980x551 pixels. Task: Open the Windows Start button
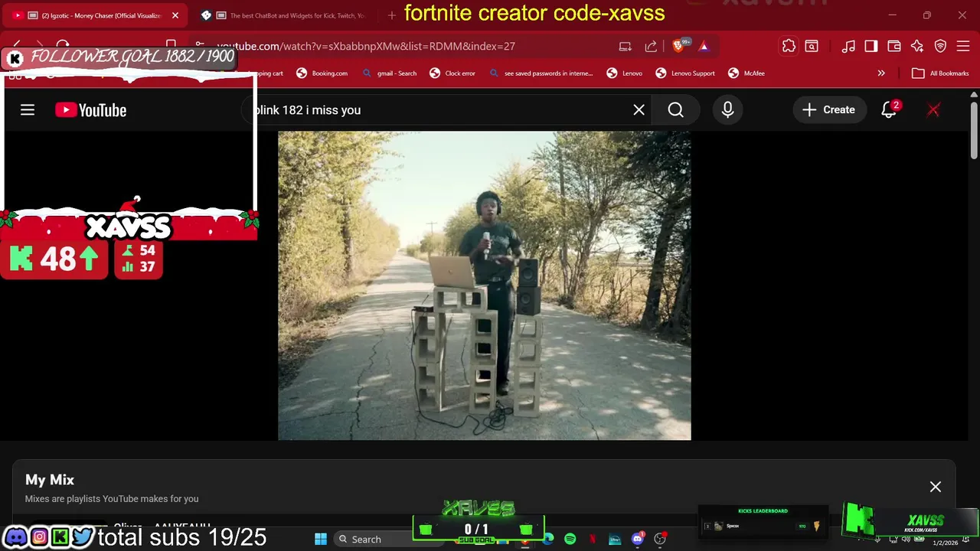tap(321, 539)
